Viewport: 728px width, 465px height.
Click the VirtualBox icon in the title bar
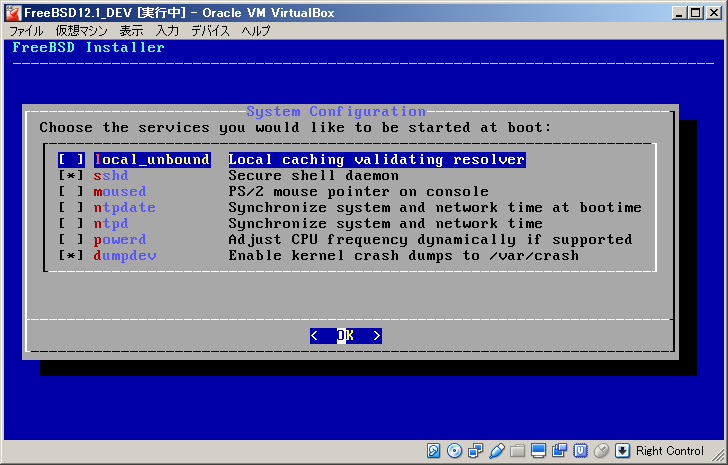pos(13,13)
